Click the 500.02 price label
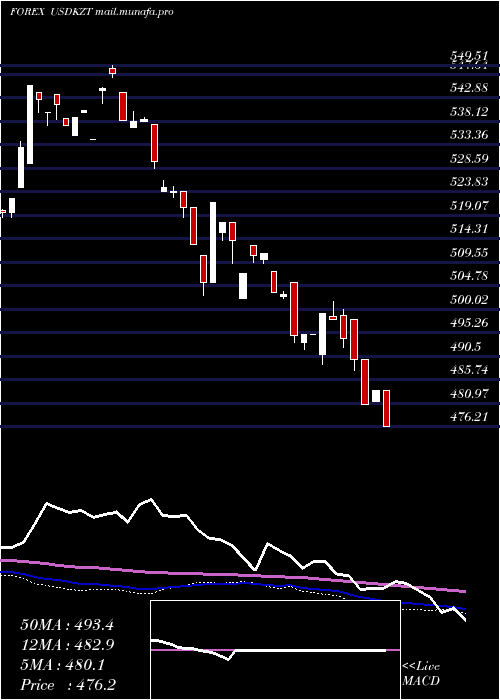500x700 pixels. click(x=468, y=300)
